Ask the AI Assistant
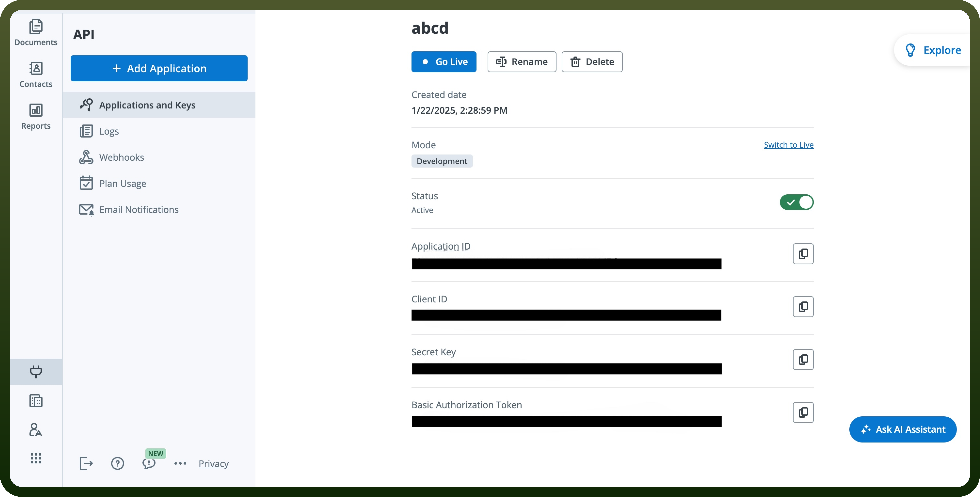Image resolution: width=980 pixels, height=497 pixels. [903, 429]
